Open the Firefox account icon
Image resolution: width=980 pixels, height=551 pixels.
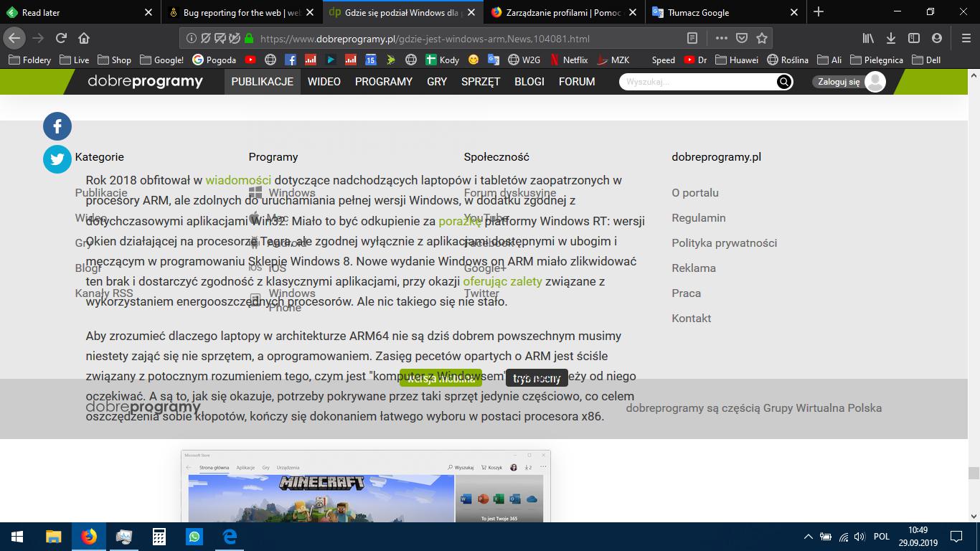pos(936,38)
